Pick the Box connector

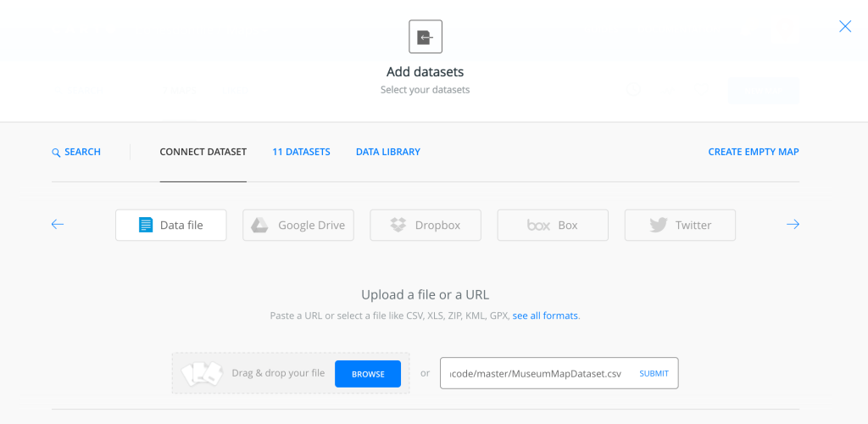pos(553,226)
